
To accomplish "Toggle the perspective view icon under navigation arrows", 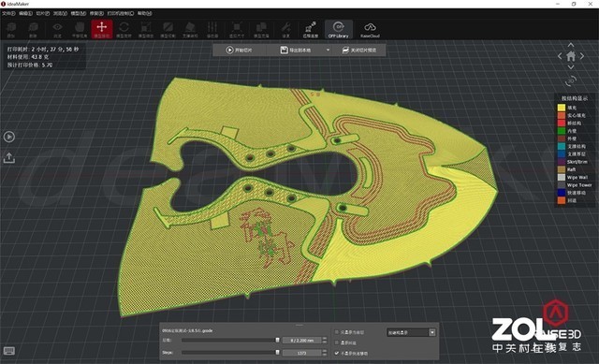I will click(x=571, y=80).
